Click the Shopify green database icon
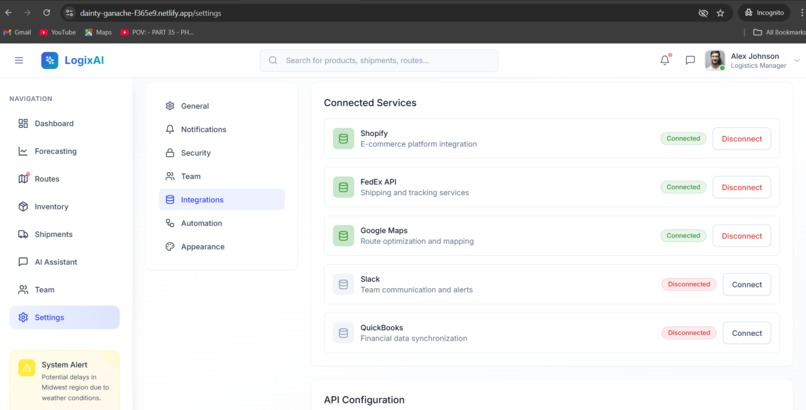The width and height of the screenshot is (806, 410). tap(343, 139)
